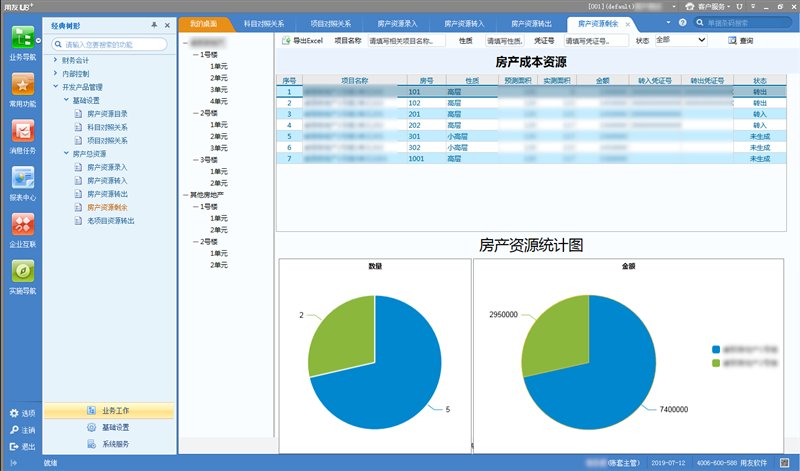Open the help question-mark icon
Viewport: 800px width, 471px height.
(683, 23)
